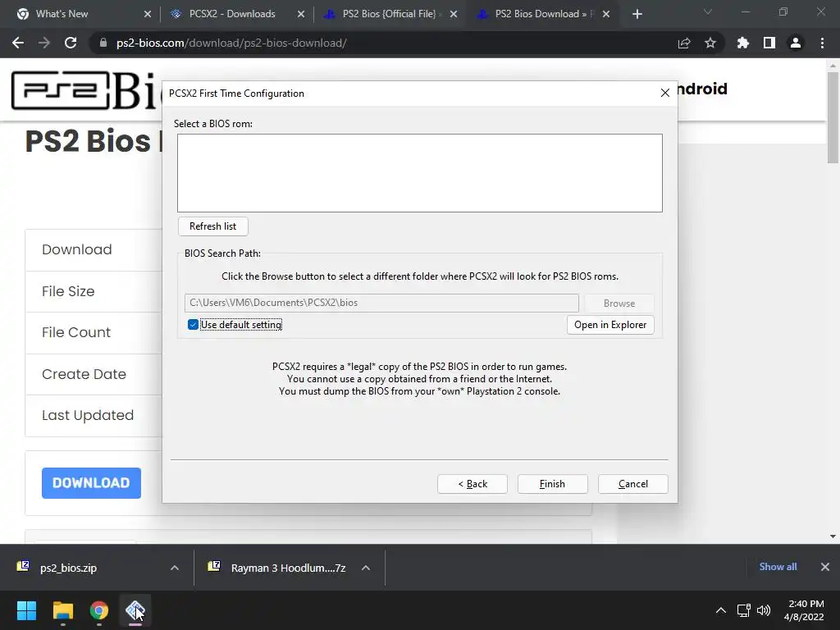Open the Extensions puzzle icon

click(x=743, y=43)
